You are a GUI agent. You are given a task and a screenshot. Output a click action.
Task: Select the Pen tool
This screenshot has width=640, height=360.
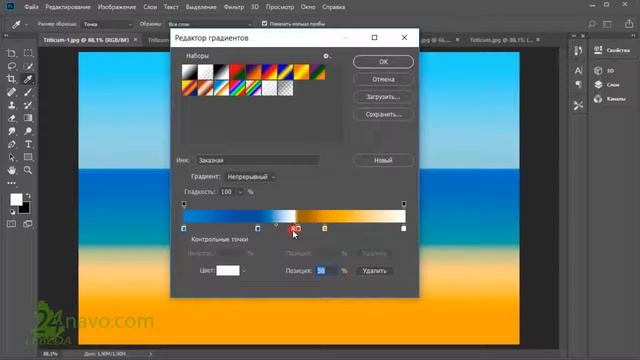tap(11, 144)
